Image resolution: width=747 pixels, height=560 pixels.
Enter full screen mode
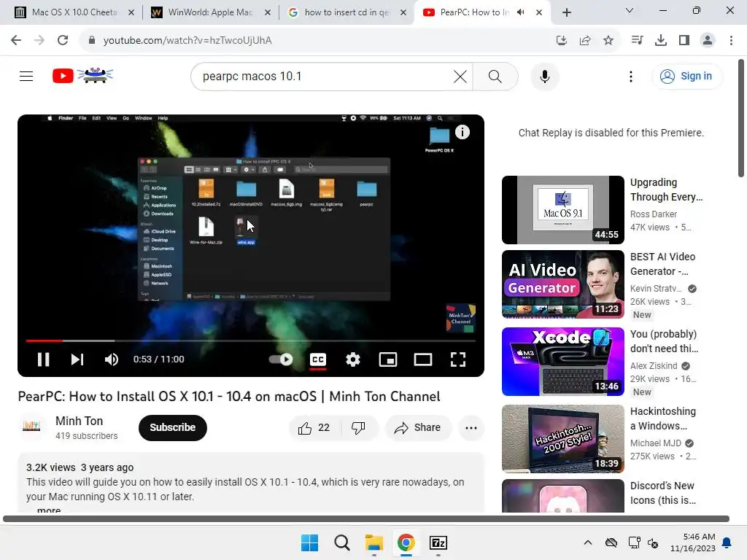tap(458, 359)
